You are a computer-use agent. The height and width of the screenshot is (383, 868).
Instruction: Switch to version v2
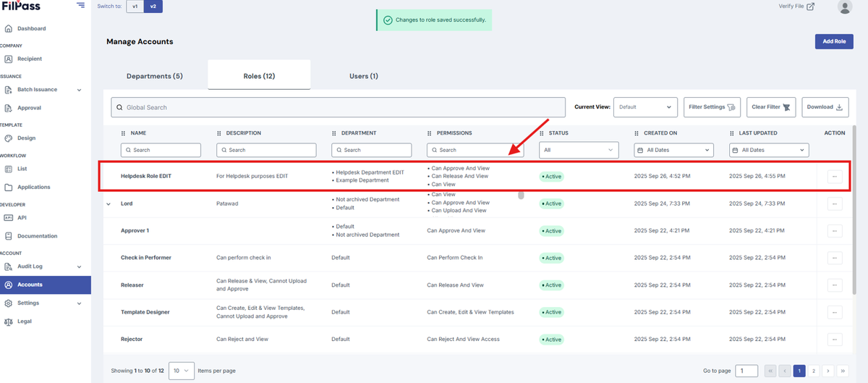(153, 7)
